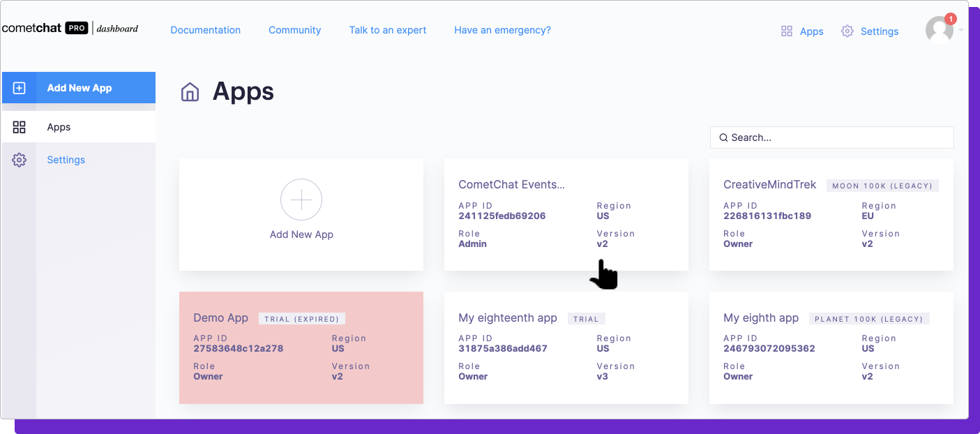Select Talk to an expert
Image resolution: width=980 pixels, height=434 pixels.
point(388,30)
